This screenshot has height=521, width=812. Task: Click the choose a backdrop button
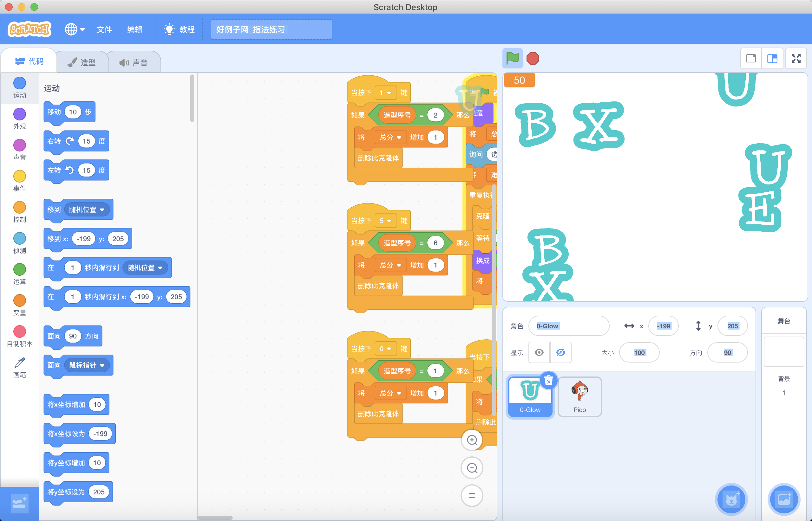(x=784, y=499)
